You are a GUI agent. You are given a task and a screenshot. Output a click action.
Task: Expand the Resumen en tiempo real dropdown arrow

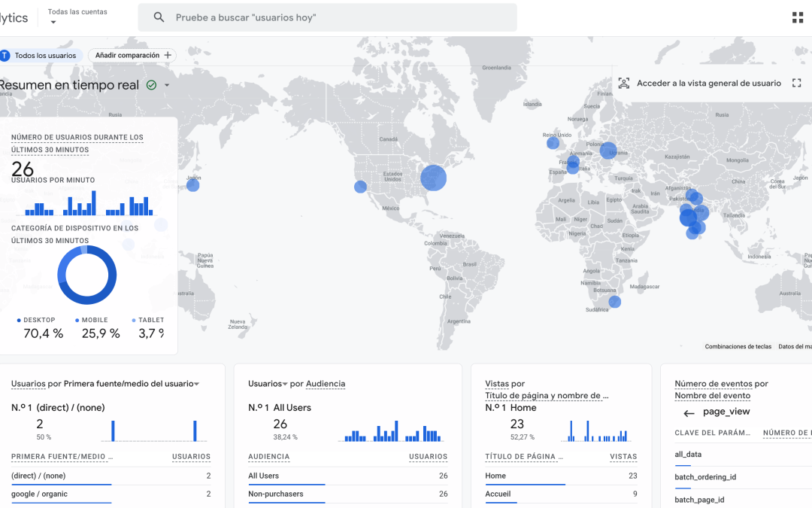[167, 85]
